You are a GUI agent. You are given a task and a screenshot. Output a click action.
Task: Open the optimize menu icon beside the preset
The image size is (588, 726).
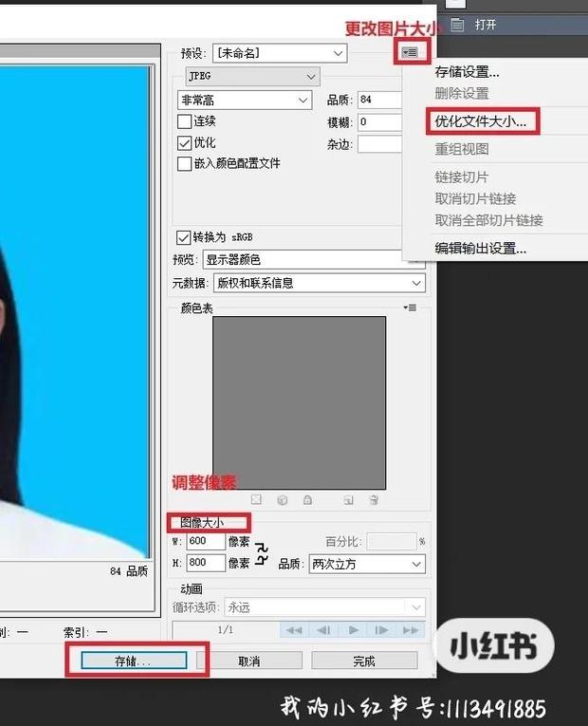coord(410,52)
